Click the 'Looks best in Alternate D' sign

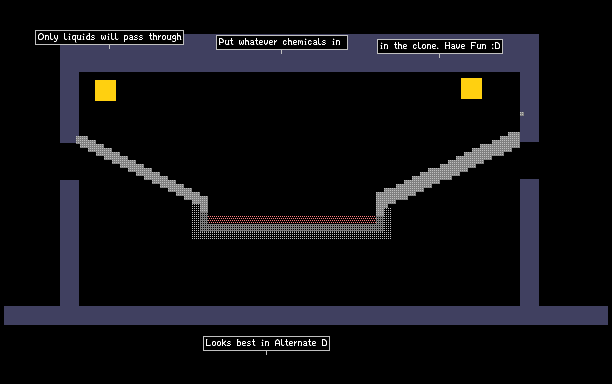(x=267, y=343)
